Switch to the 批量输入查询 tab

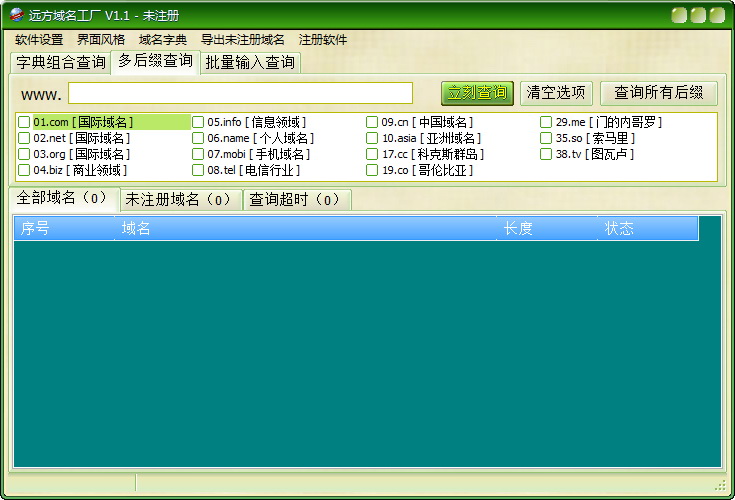point(250,62)
